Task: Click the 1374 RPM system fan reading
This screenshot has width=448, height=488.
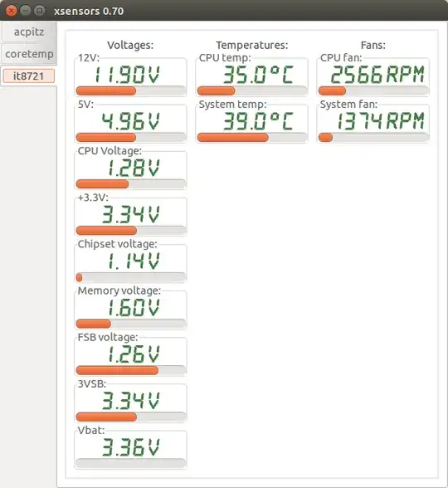Action: pos(381,121)
